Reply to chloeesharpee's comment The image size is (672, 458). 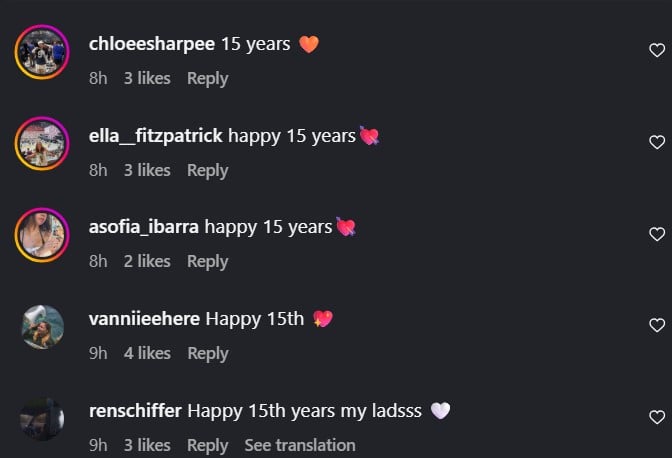pyautogui.click(x=207, y=78)
